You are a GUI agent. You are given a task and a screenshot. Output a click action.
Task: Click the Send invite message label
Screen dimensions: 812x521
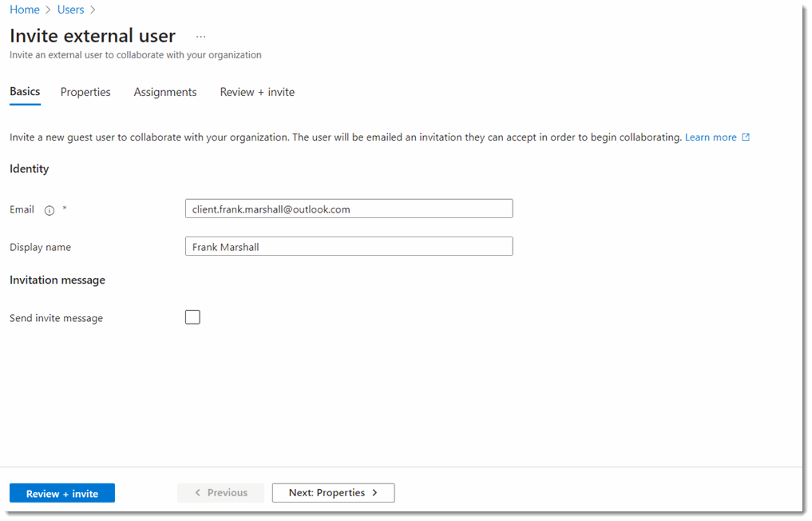57,318
